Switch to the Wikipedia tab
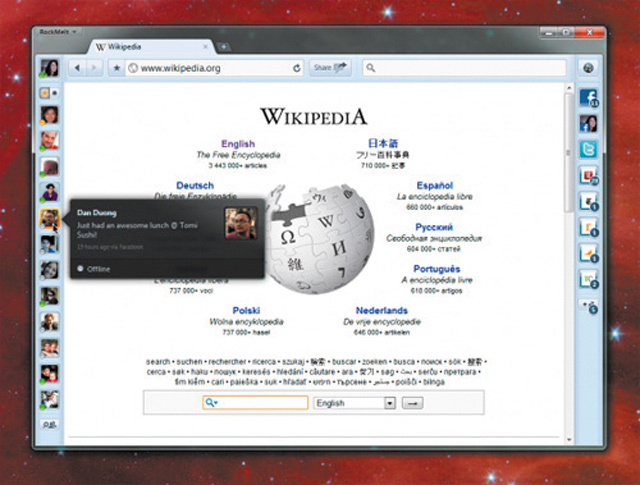640x485 pixels. coord(152,47)
